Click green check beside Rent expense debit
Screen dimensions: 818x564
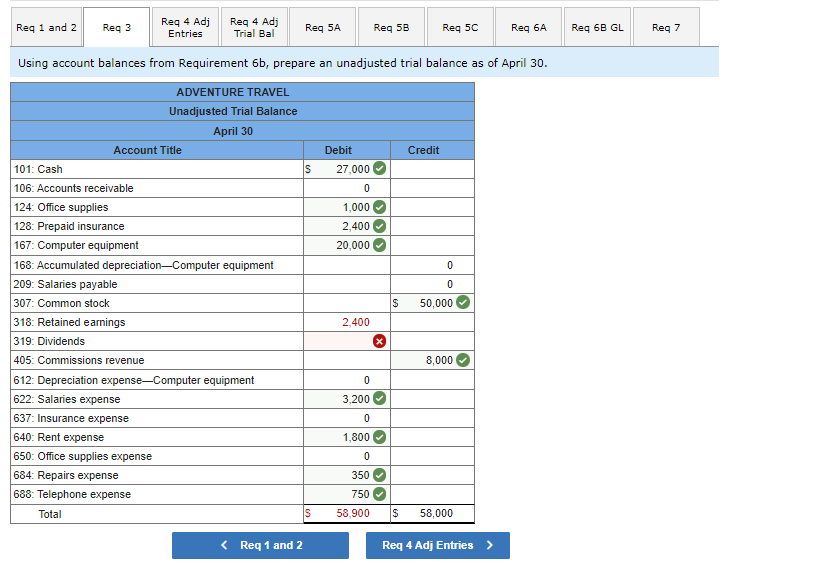tap(380, 437)
